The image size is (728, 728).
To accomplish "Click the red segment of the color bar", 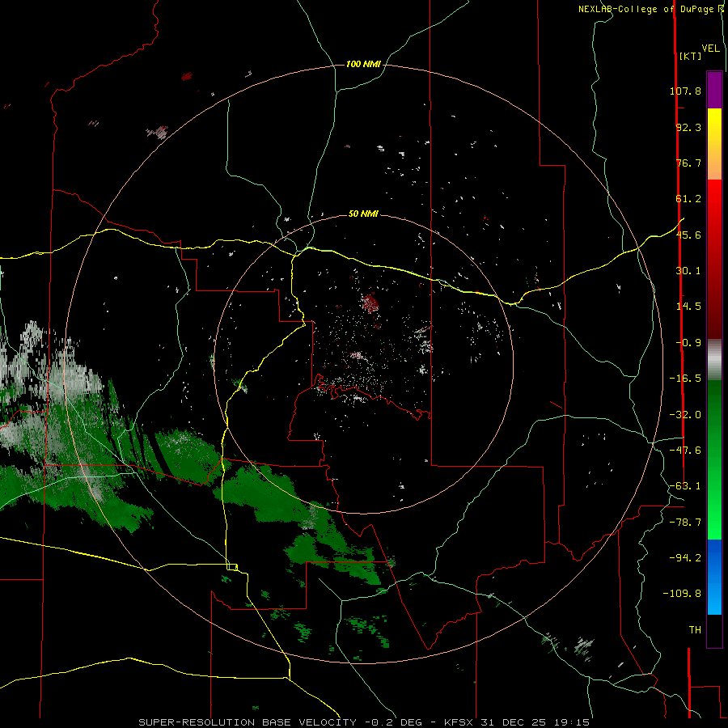I will point(714,259).
